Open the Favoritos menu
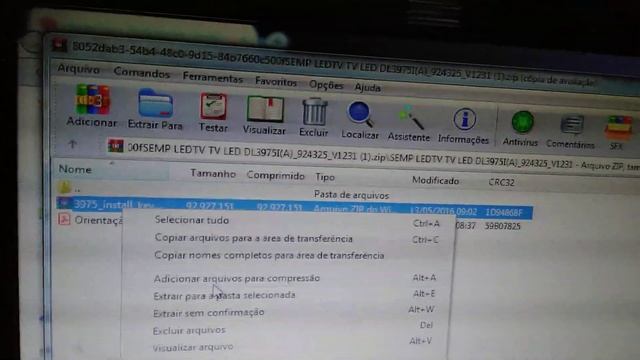Screen dimensions: 640x360 276,82
